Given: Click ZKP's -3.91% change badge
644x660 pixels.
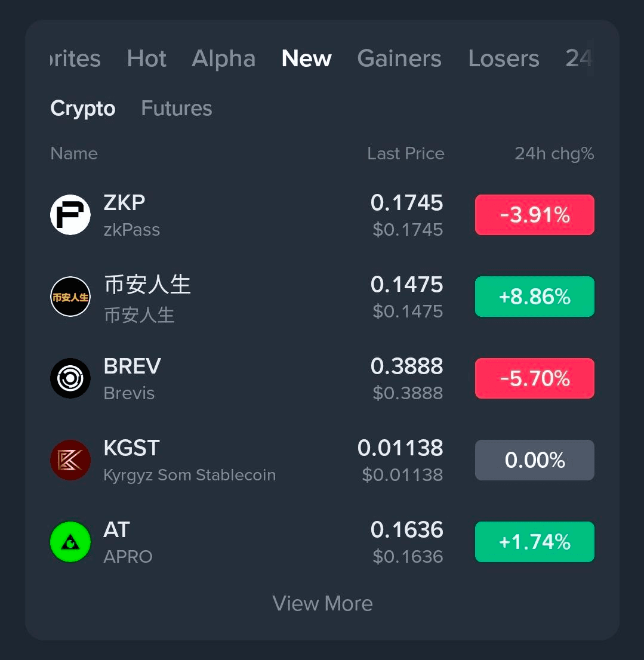Looking at the screenshot, I should (534, 215).
